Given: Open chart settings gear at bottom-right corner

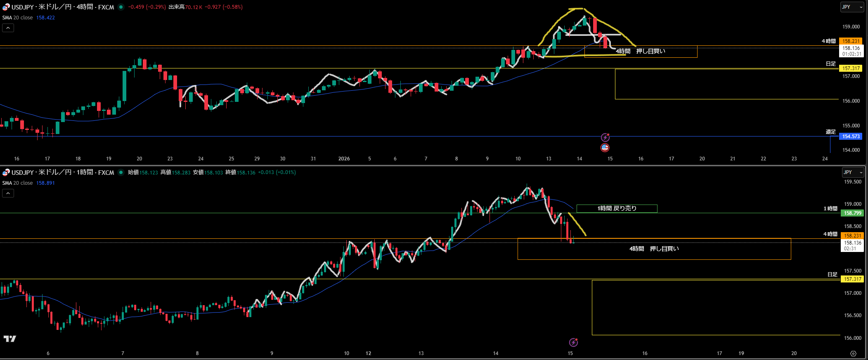Looking at the screenshot, I should coord(853,353).
